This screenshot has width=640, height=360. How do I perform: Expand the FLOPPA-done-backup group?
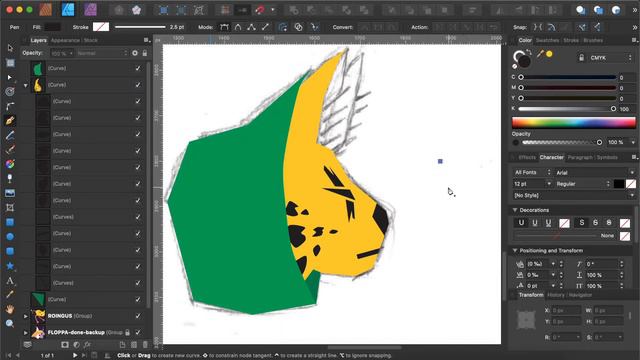[26, 333]
